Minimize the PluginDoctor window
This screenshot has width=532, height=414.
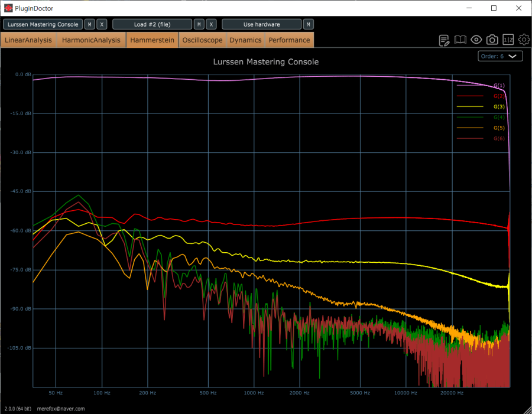point(469,8)
